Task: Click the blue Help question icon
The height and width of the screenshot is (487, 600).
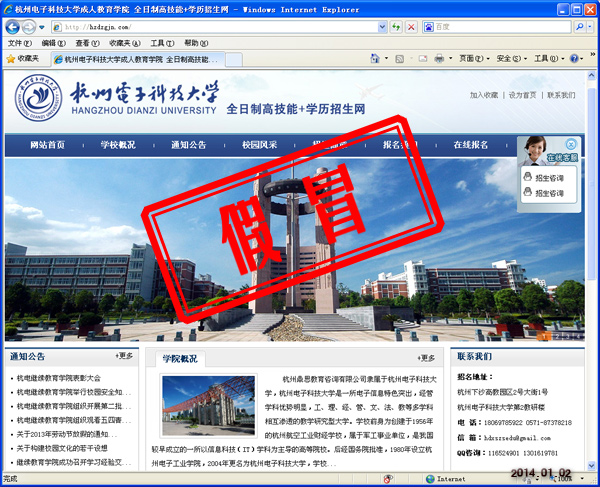Action: [x=574, y=58]
